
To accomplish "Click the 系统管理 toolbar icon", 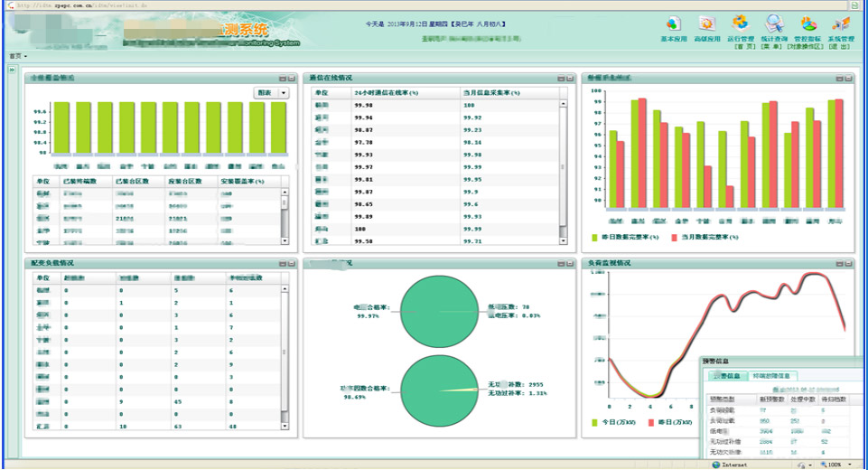I will (841, 24).
